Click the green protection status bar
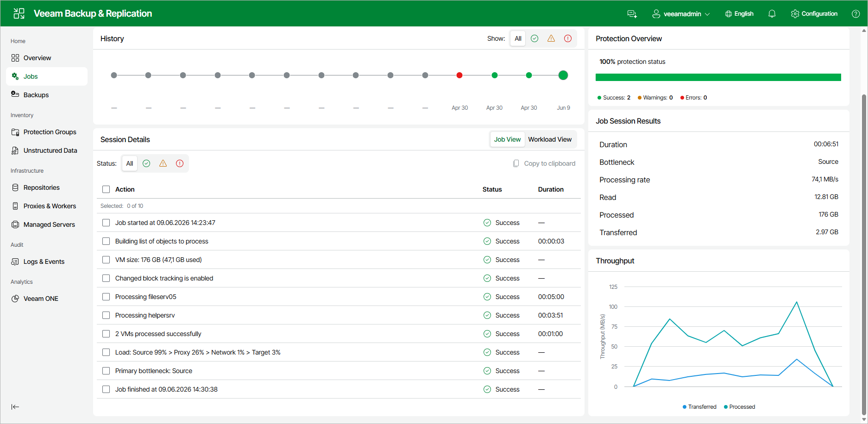868x424 pixels. point(718,77)
